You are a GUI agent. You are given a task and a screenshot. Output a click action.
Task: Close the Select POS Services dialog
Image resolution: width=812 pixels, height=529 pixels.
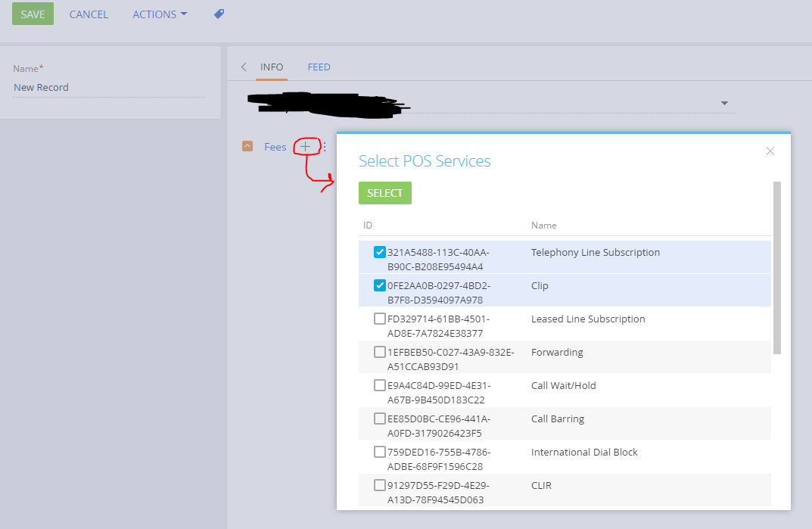point(770,151)
